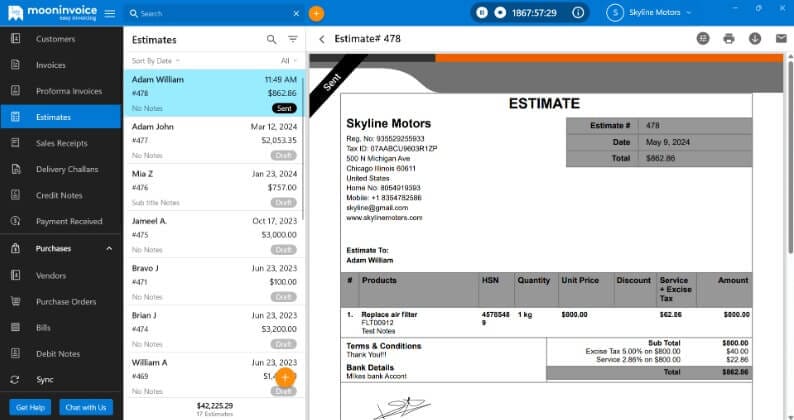This screenshot has height=420, width=794.
Task: Click the search box in the top bar
Action: click(x=210, y=14)
